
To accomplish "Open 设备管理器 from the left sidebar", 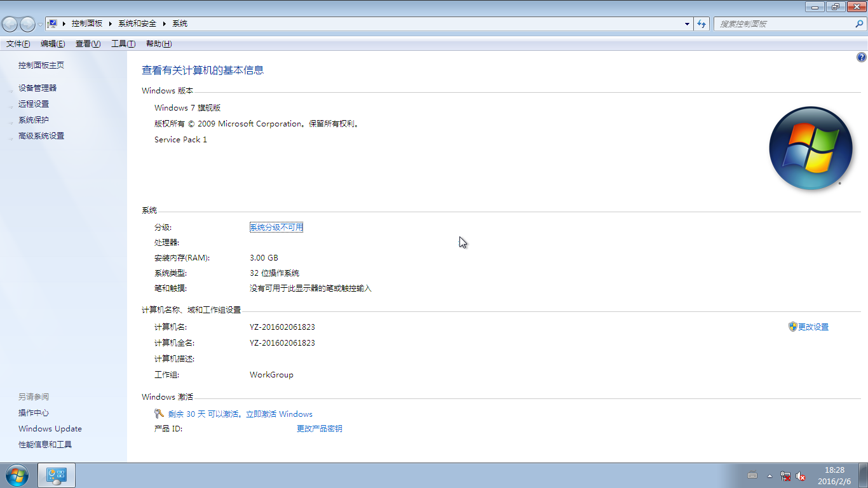I will tap(37, 88).
